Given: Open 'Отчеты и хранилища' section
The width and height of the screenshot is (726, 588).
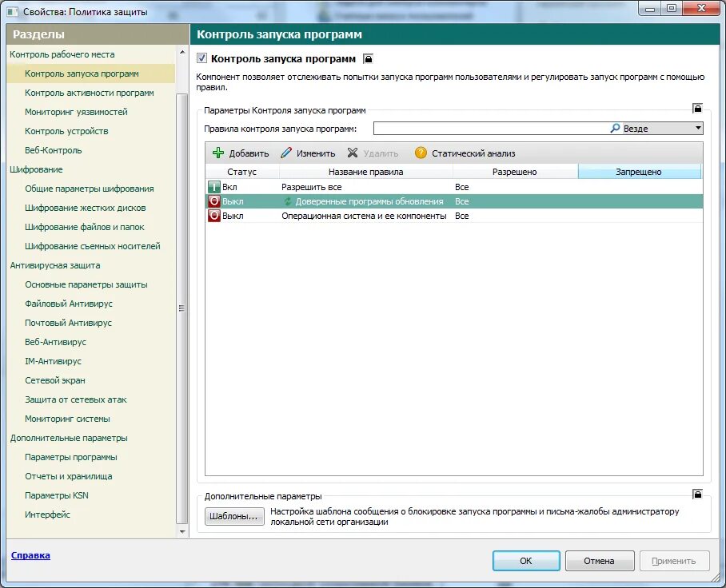Looking at the screenshot, I should (x=69, y=476).
